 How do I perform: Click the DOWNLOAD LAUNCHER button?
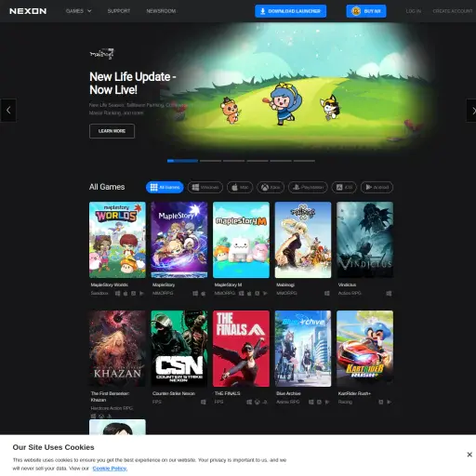tap(290, 11)
